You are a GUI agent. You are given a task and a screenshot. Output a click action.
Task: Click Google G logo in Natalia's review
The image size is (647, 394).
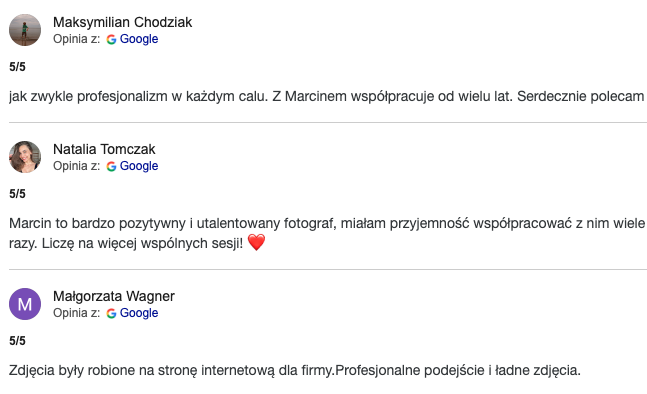[x=111, y=166]
